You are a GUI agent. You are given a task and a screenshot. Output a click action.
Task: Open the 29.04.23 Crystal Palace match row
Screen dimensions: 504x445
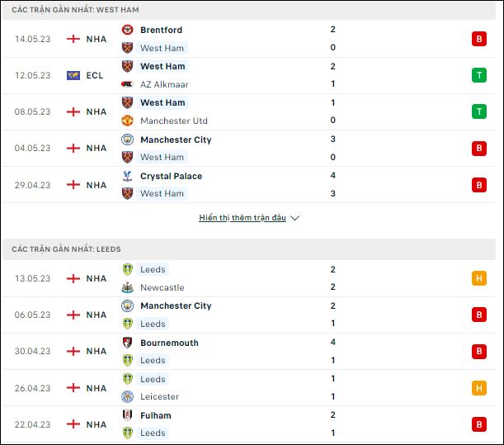[248, 185]
